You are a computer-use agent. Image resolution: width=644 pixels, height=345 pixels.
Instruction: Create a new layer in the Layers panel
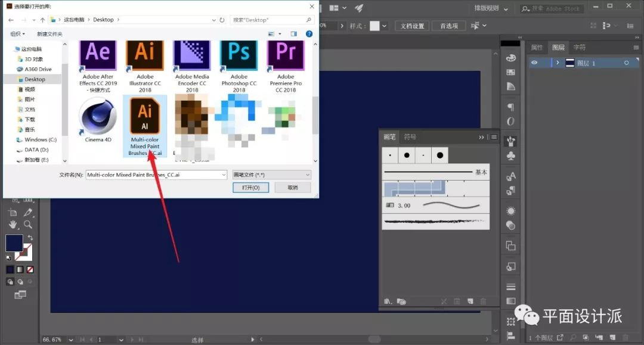[613, 338]
